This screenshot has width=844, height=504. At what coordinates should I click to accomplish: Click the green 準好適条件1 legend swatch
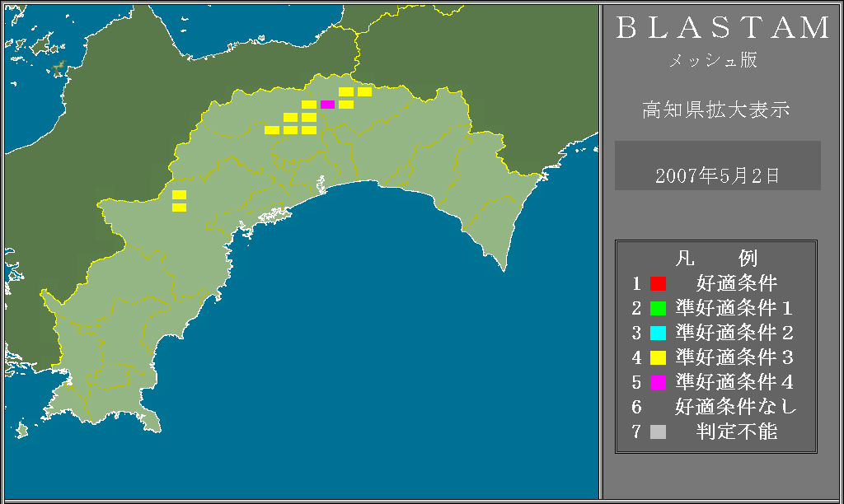click(x=658, y=308)
